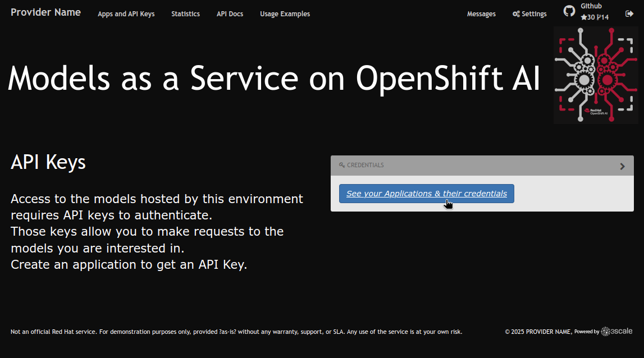
Task: Go to the Statistics page
Action: point(186,14)
